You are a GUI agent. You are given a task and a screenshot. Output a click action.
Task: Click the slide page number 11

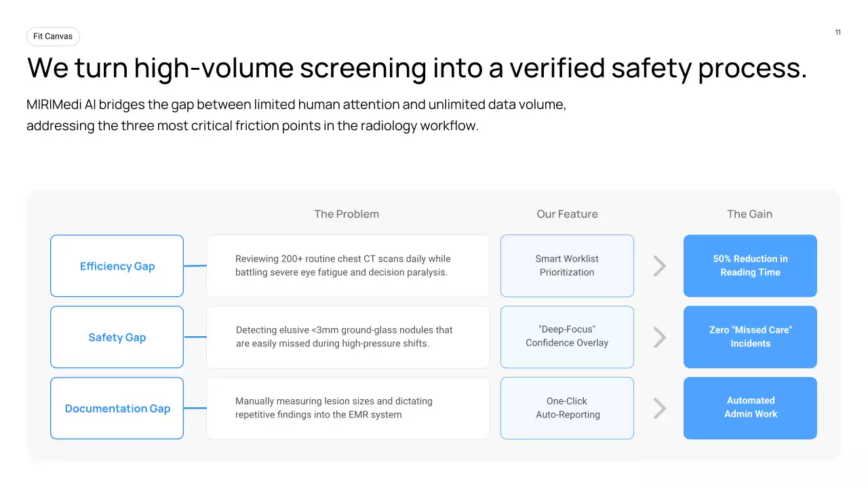[838, 33]
